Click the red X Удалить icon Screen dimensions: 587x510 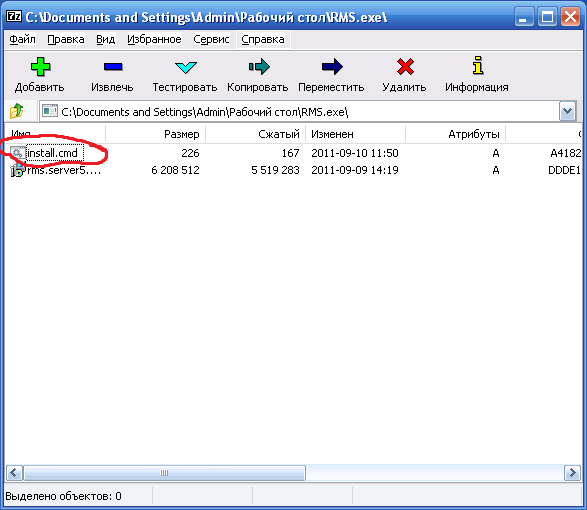pyautogui.click(x=405, y=67)
